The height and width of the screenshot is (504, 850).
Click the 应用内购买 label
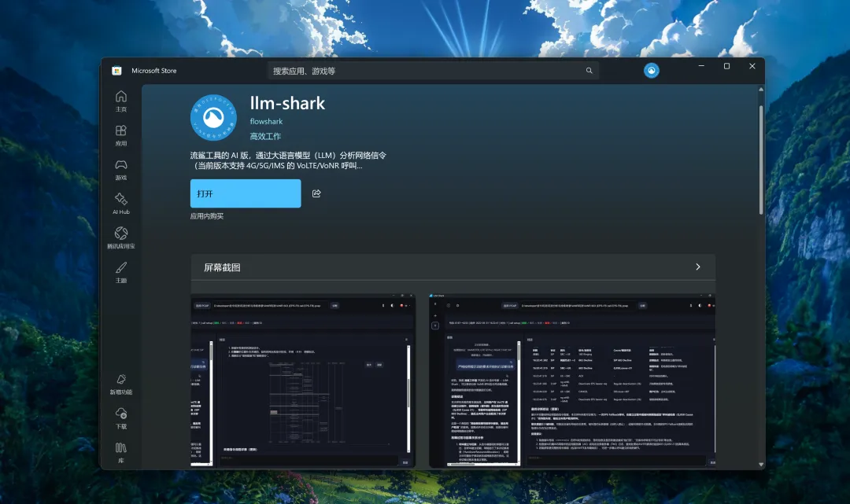(x=206, y=216)
